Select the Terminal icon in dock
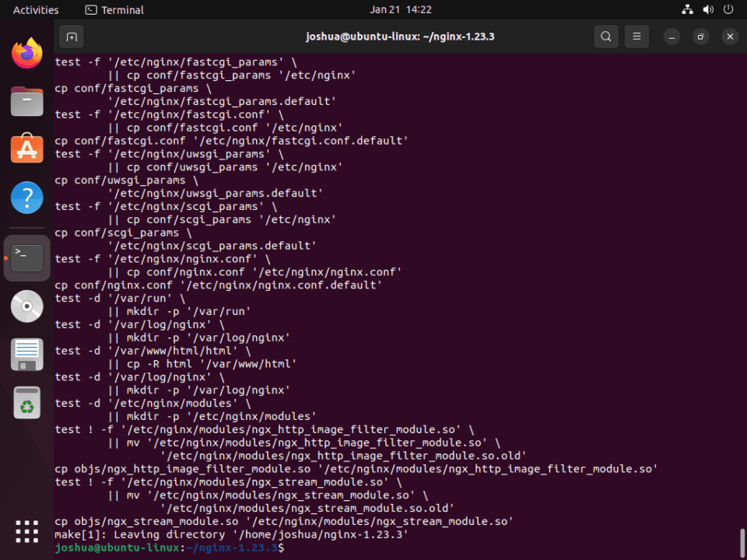 pyautogui.click(x=26, y=258)
